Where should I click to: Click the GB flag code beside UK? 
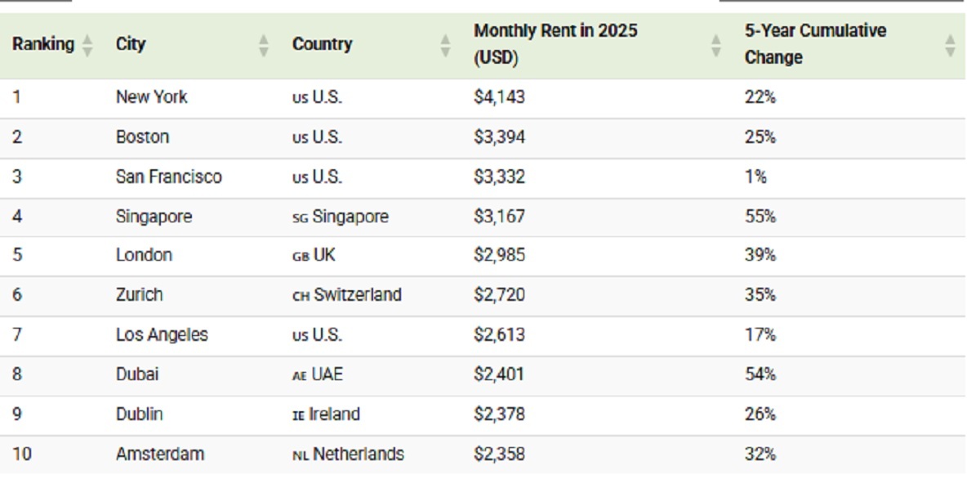[x=301, y=257]
